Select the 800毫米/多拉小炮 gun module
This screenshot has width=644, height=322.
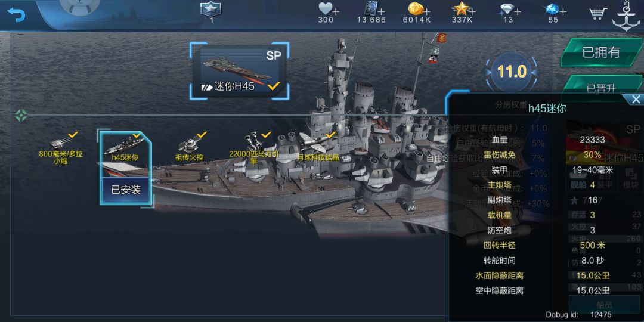click(x=61, y=148)
